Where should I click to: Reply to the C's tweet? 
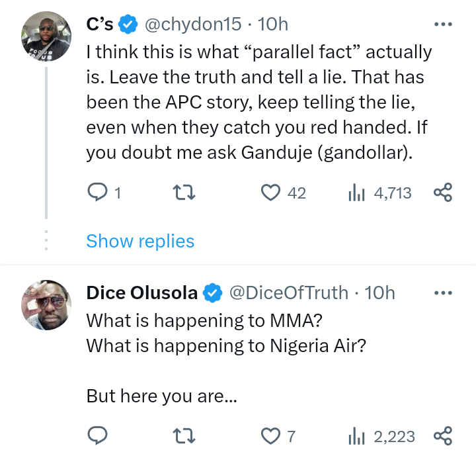[x=98, y=193]
